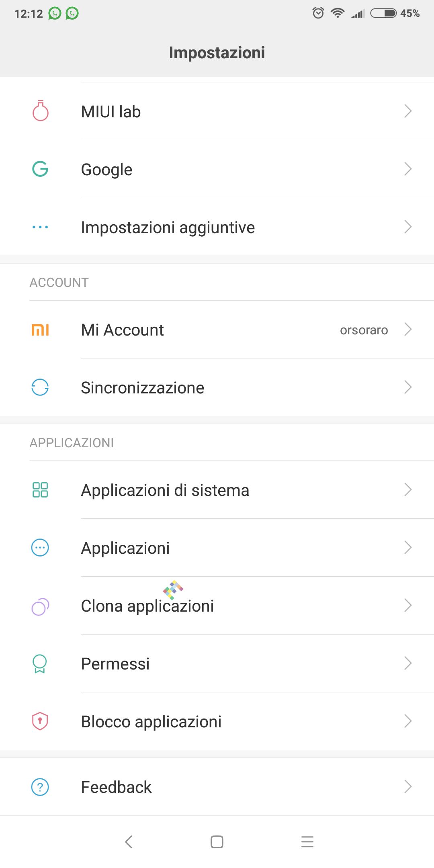
Task: Open recent apps menu button
Action: click(307, 841)
